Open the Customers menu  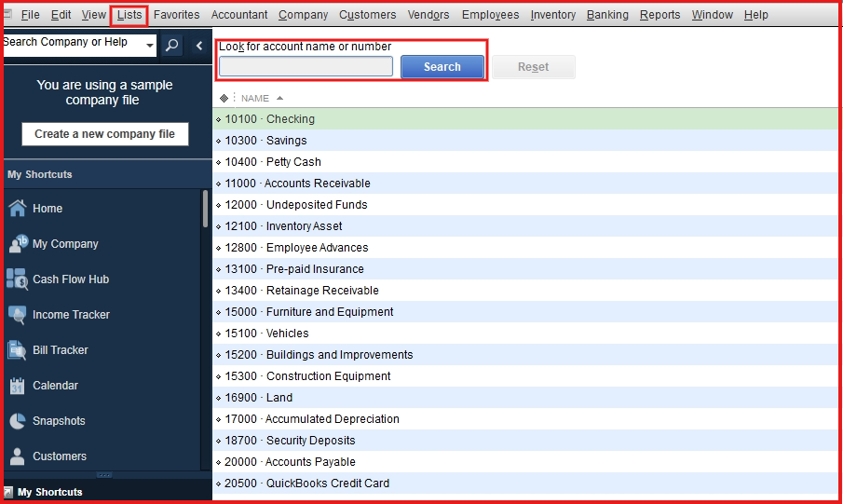coord(368,15)
